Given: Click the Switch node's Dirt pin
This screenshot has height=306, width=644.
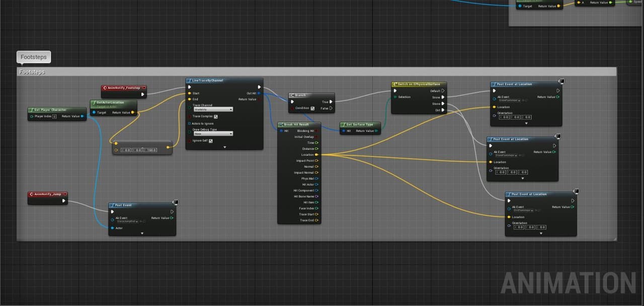Looking at the screenshot, I should pyautogui.click(x=443, y=110).
